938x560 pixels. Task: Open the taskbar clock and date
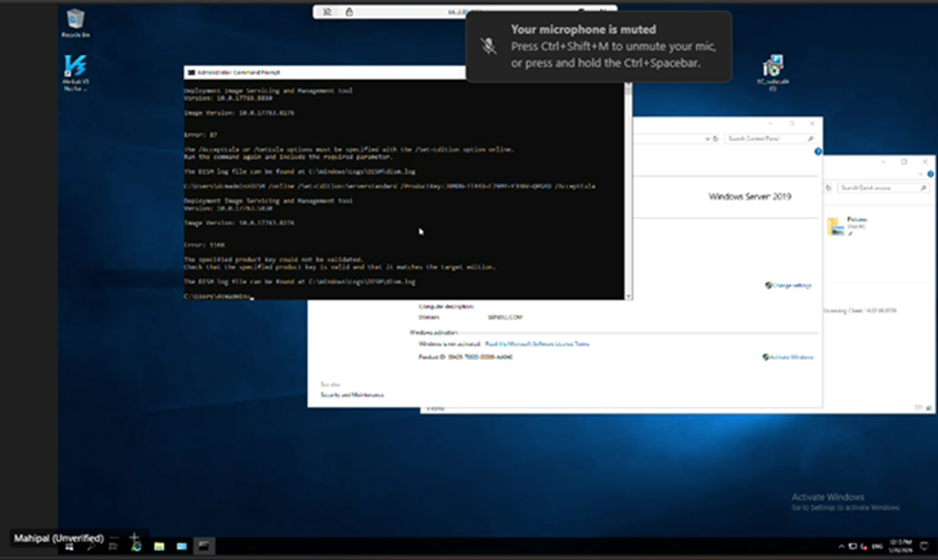(x=901, y=546)
